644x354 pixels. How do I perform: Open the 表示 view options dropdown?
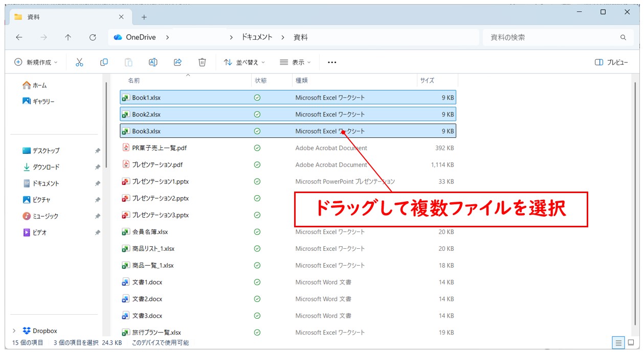point(295,62)
